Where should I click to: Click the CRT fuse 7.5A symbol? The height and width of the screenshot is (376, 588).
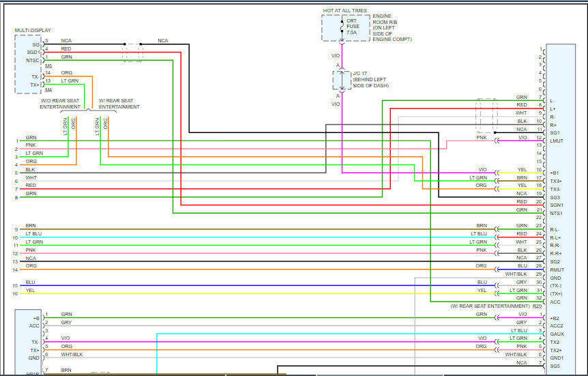click(x=342, y=27)
